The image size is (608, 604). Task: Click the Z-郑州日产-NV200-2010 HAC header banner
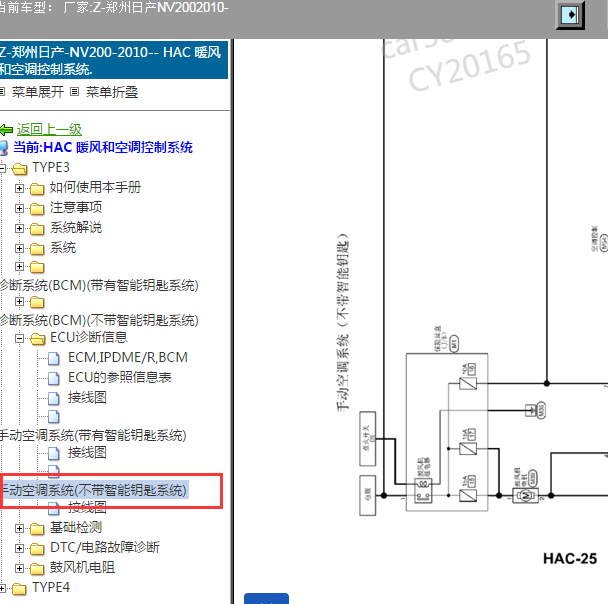pos(114,60)
